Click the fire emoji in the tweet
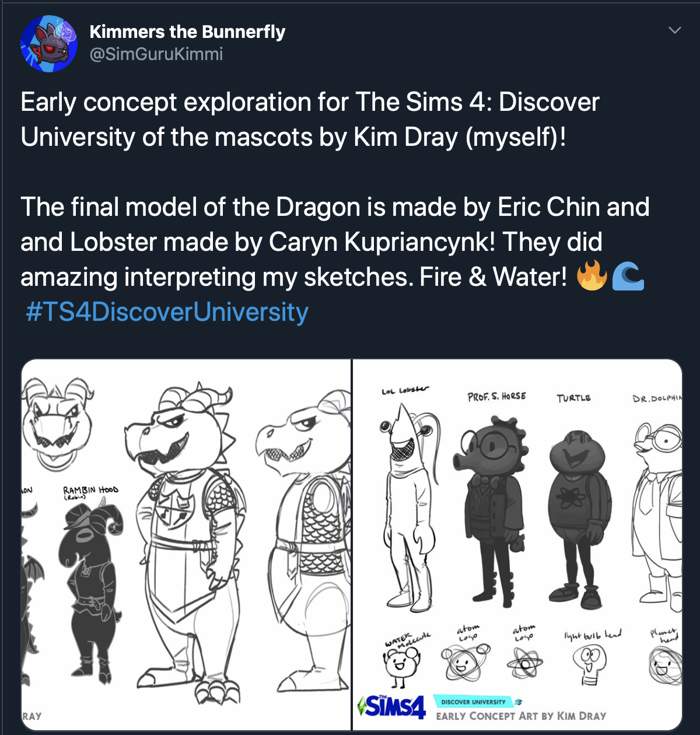The width and height of the screenshot is (700, 735). click(x=591, y=276)
